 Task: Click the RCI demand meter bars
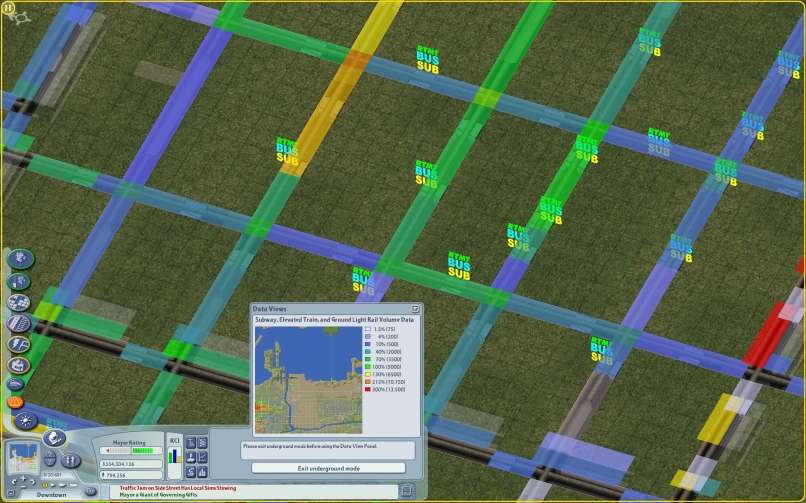174,456
